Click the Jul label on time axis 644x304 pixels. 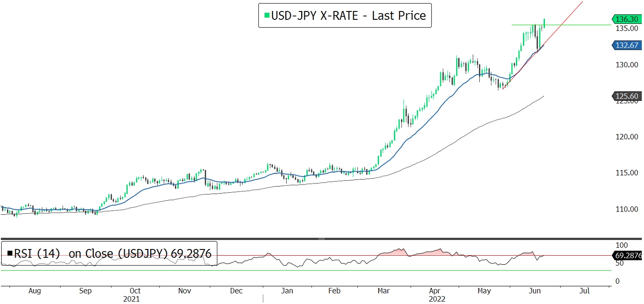pyautogui.click(x=584, y=291)
